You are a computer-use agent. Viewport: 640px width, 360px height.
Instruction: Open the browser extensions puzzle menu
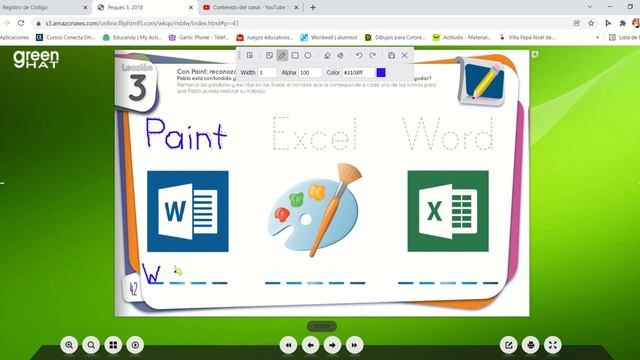622,23
